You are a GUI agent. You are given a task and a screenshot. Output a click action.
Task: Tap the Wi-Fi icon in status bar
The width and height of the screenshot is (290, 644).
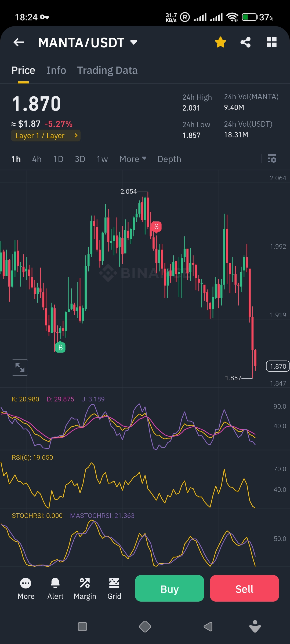coord(232,17)
